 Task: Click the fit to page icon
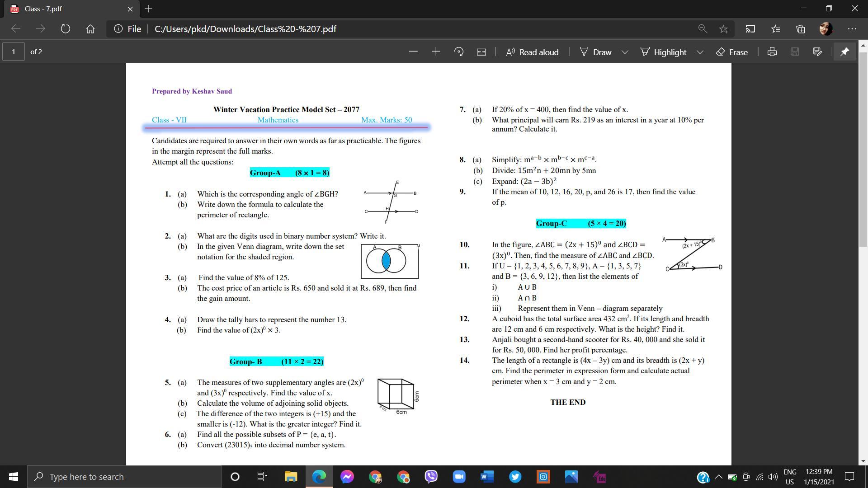pyautogui.click(x=481, y=52)
